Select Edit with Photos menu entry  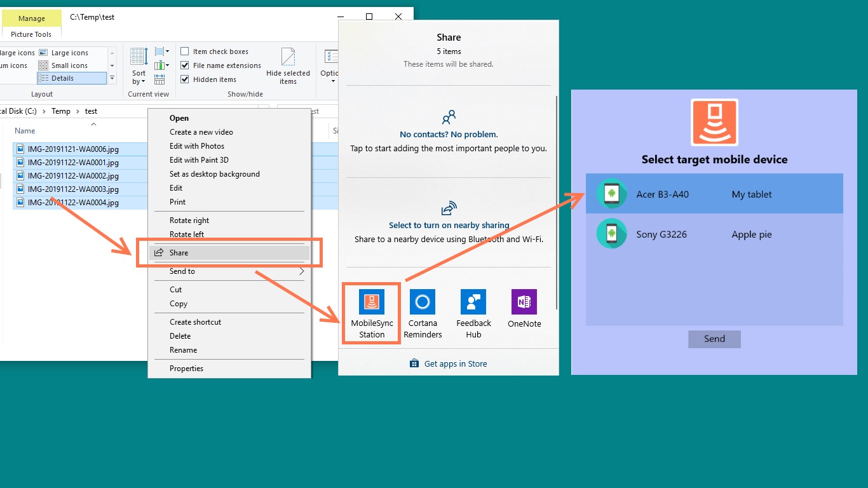[x=197, y=146]
